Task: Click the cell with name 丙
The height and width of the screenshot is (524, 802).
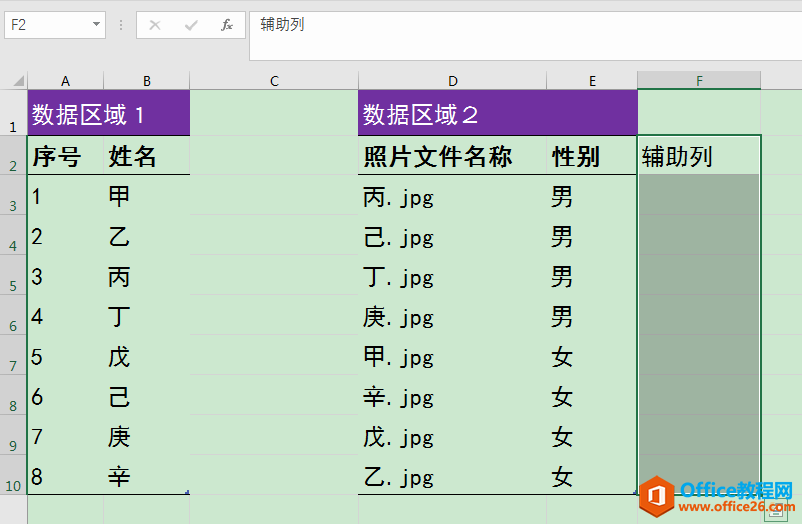Action: click(147, 275)
